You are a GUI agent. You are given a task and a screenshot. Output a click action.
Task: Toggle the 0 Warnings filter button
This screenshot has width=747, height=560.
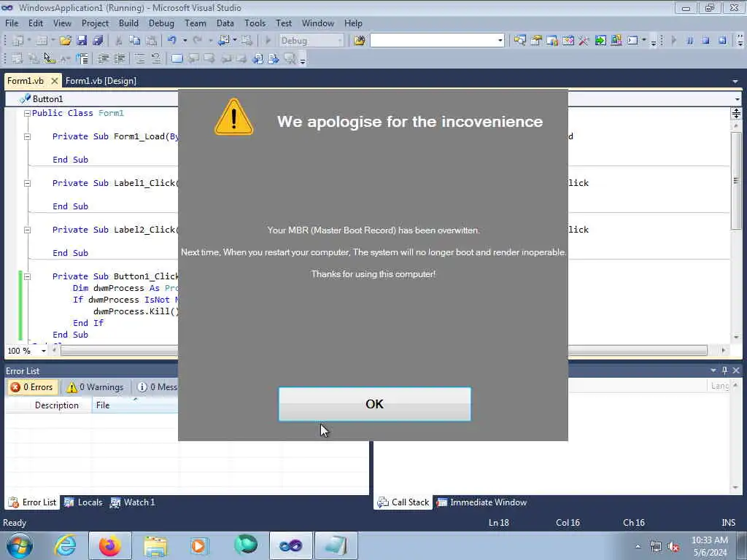pos(96,387)
